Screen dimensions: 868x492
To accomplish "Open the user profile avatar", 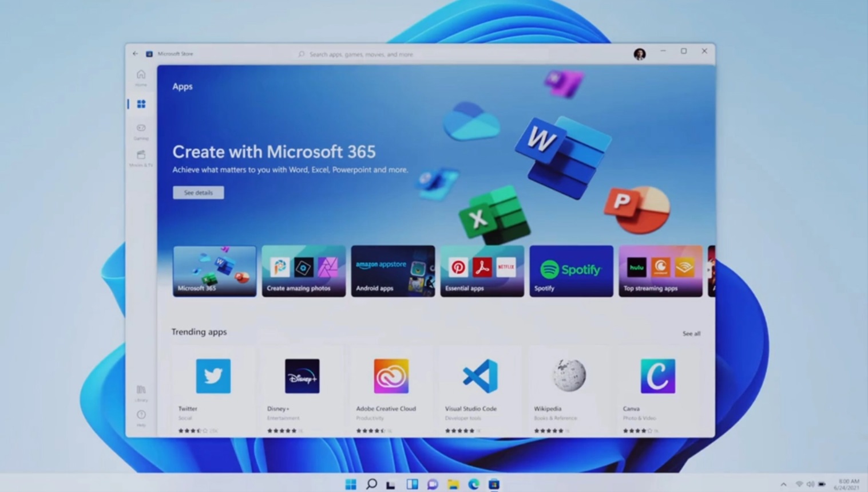I will pyautogui.click(x=639, y=54).
